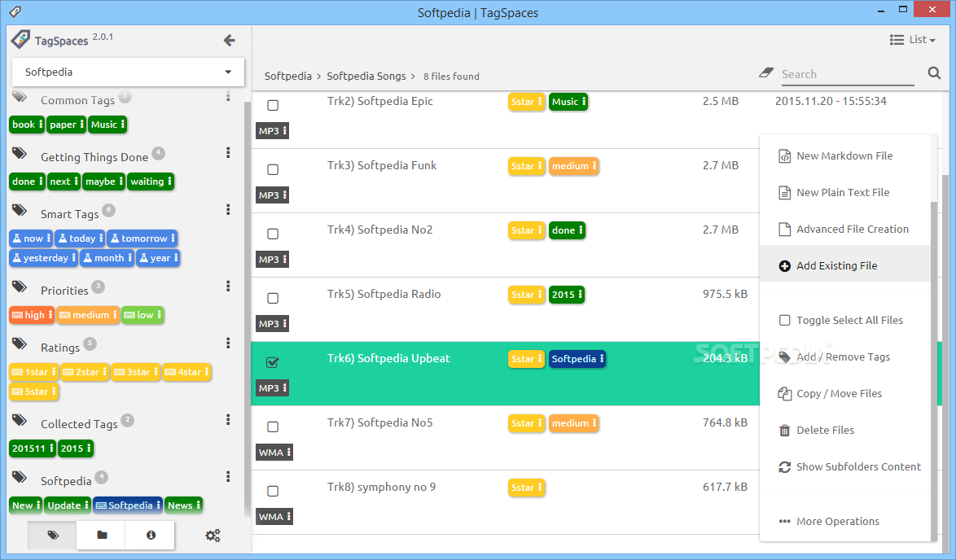Click Show Subfolders Content
Screen dimensions: 956x560
(x=845, y=466)
